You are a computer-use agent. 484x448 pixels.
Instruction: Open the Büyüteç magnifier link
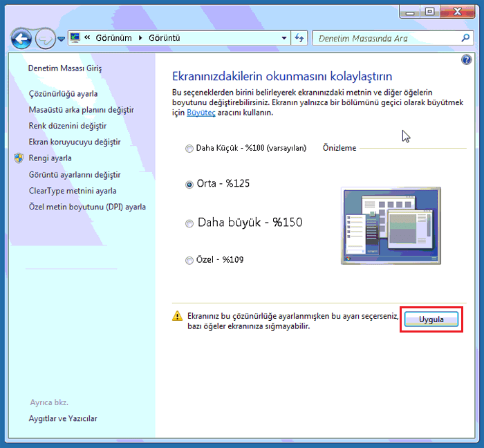(x=201, y=113)
